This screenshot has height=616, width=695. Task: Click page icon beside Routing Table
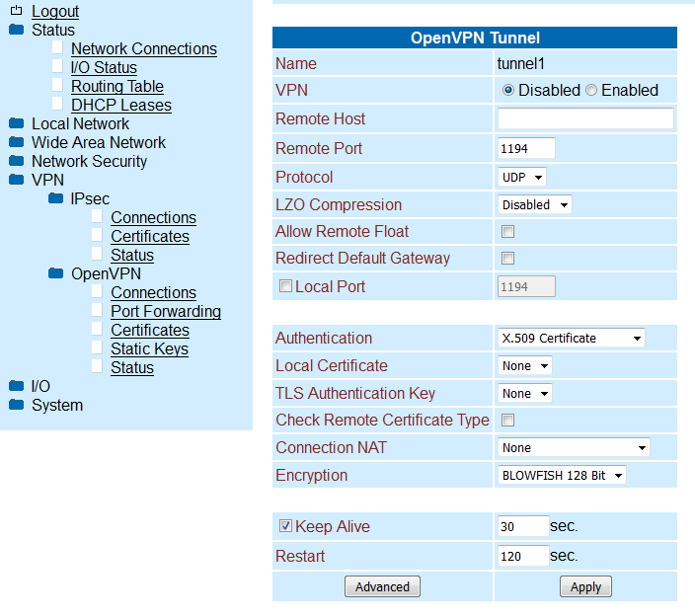click(57, 85)
